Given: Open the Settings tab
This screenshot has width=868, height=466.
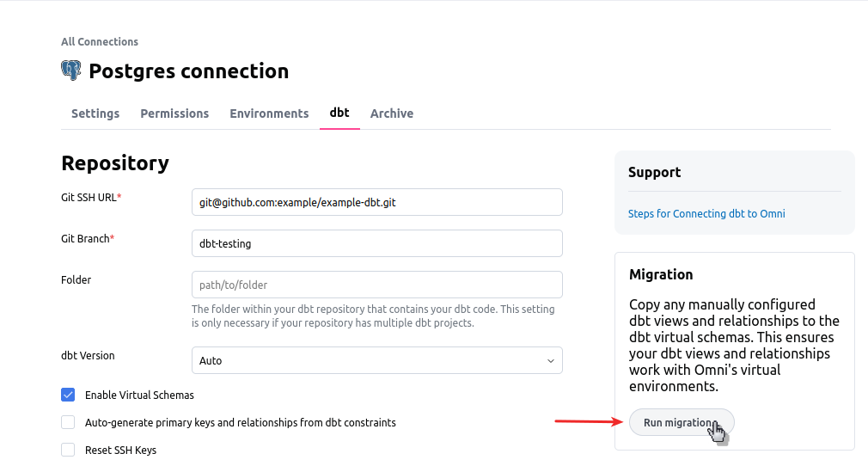Looking at the screenshot, I should [95, 113].
